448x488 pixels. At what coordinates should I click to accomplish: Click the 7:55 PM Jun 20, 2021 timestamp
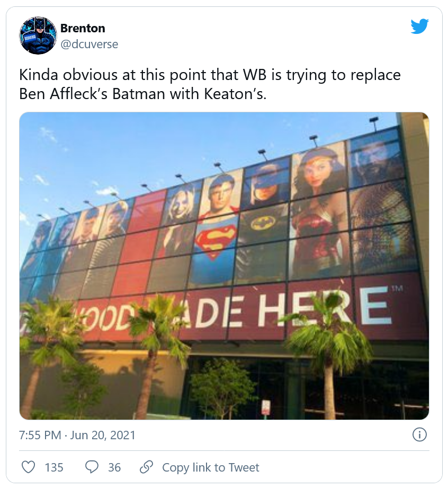pyautogui.click(x=77, y=436)
